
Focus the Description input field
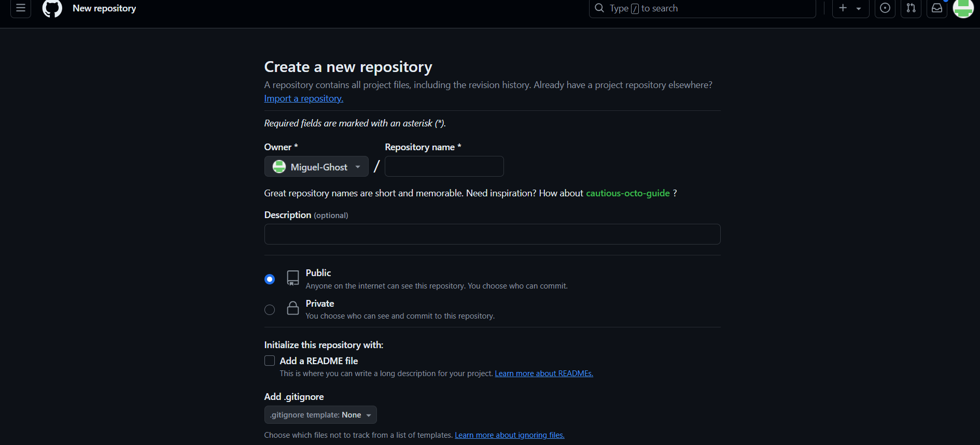493,234
